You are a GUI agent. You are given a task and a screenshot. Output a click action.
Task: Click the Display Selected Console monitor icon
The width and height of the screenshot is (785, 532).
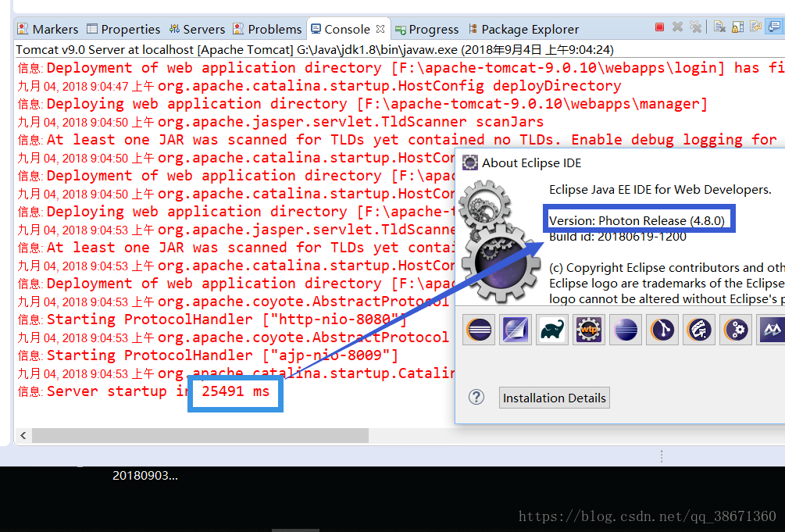pos(776,27)
